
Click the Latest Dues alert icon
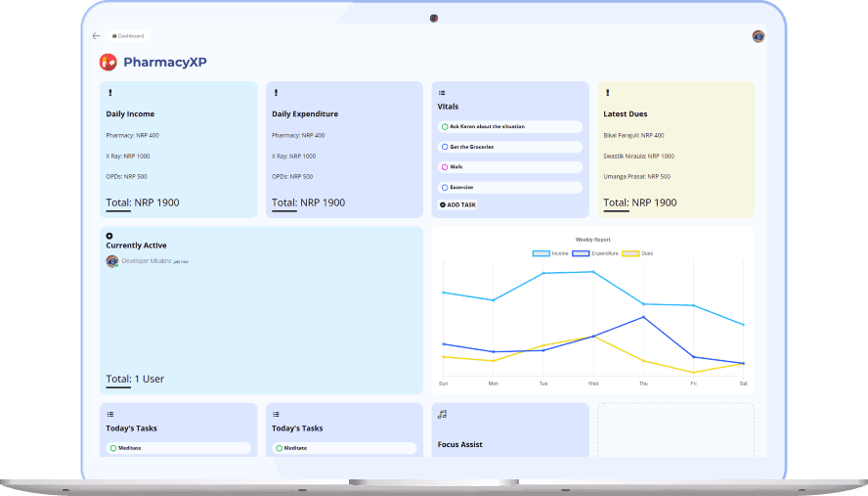point(607,93)
